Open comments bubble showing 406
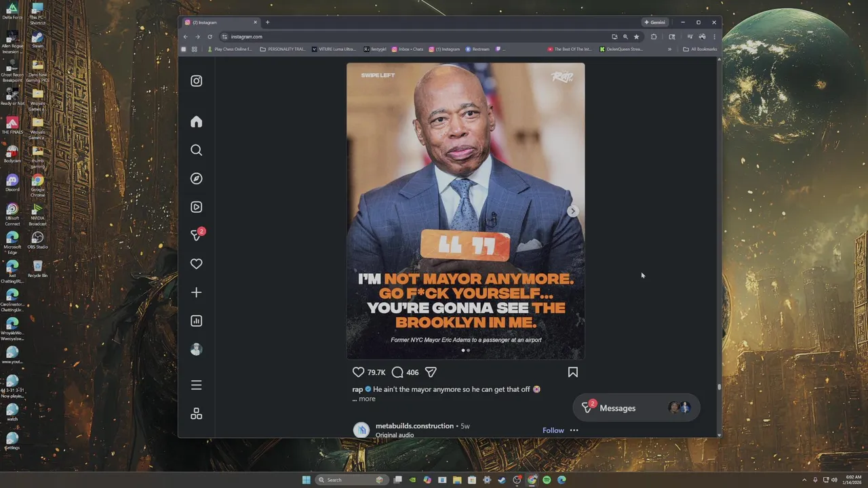The height and width of the screenshot is (488, 868). (x=397, y=372)
